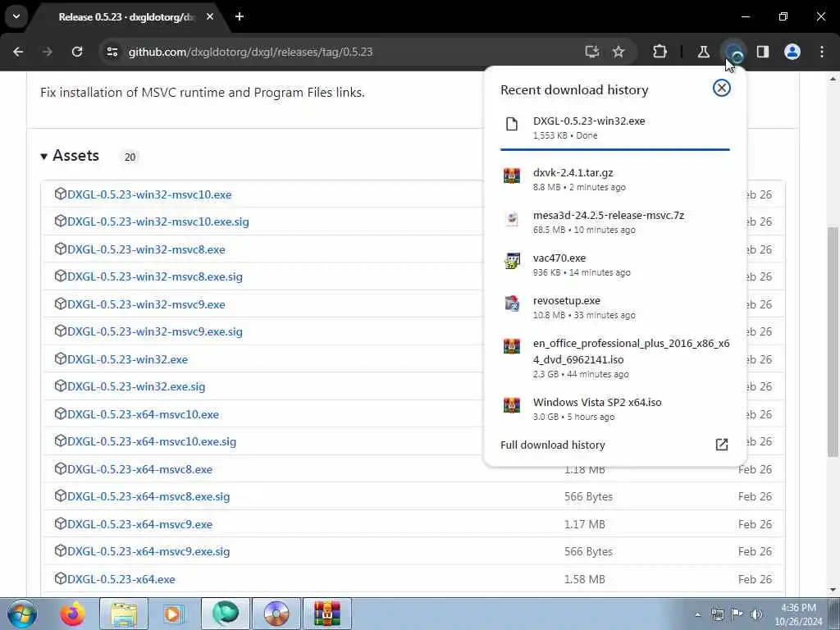This screenshot has width=840, height=630.
Task: Click the vac470.exe file icon
Action: 512,261
